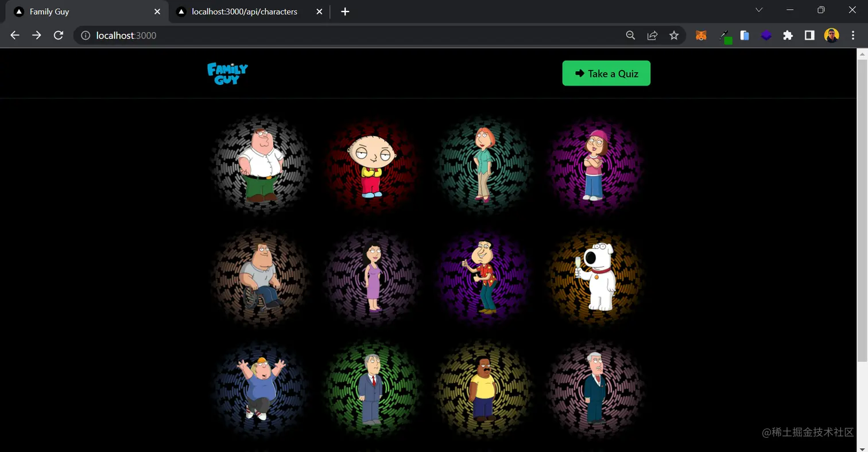Open the Peter Griffin character card
The width and height of the screenshot is (868, 452).
click(x=261, y=165)
